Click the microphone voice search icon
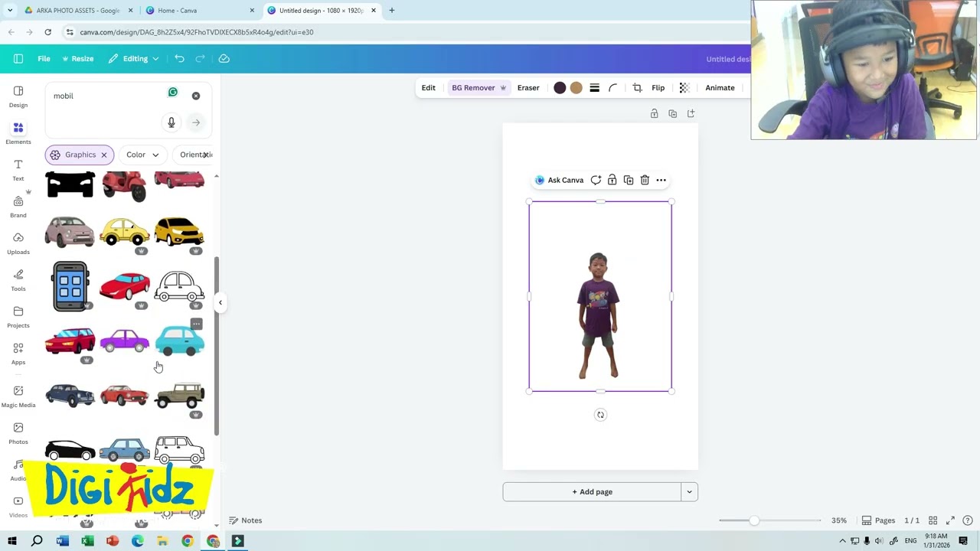980x551 pixels. tap(171, 122)
